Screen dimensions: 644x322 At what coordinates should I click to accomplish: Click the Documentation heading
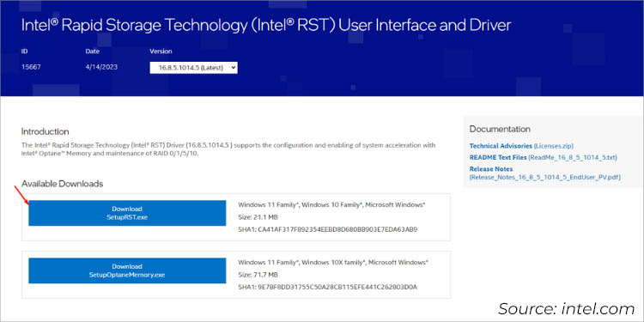[x=500, y=129]
